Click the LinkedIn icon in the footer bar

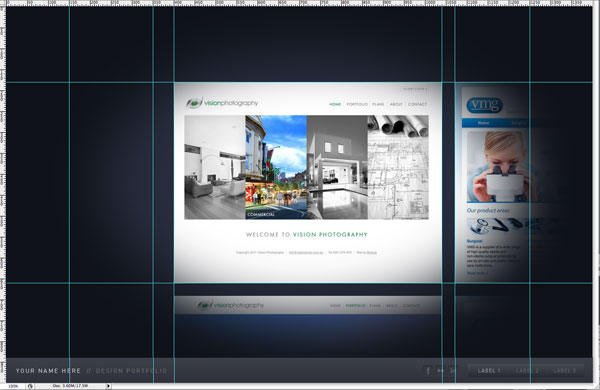coord(452,370)
